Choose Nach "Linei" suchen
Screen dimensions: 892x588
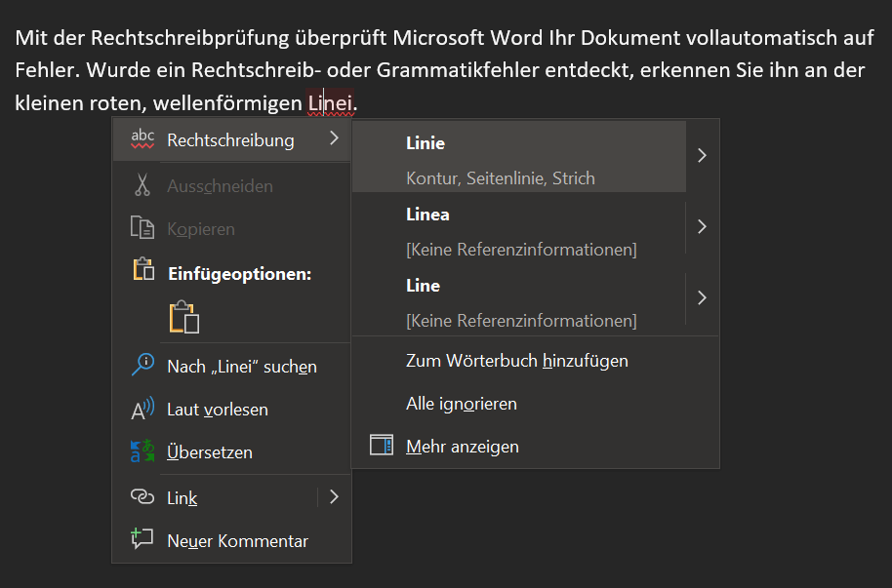click(x=231, y=367)
